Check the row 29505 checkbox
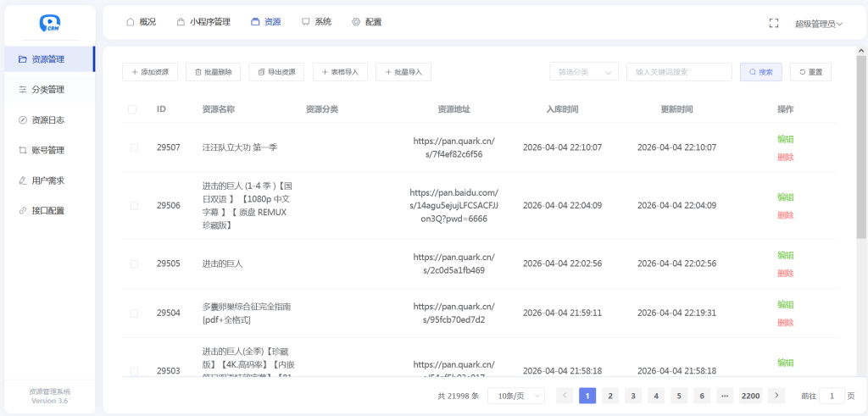 (x=134, y=263)
